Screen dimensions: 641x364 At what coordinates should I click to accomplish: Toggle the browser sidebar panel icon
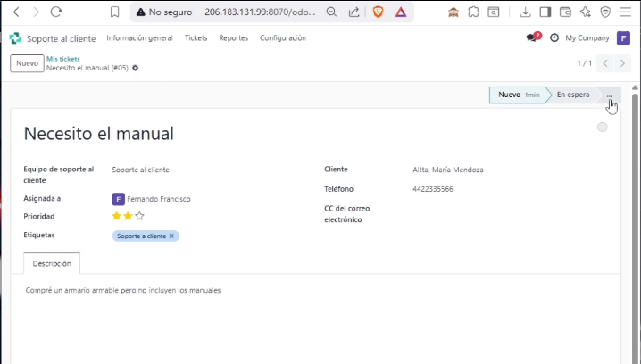coord(545,12)
